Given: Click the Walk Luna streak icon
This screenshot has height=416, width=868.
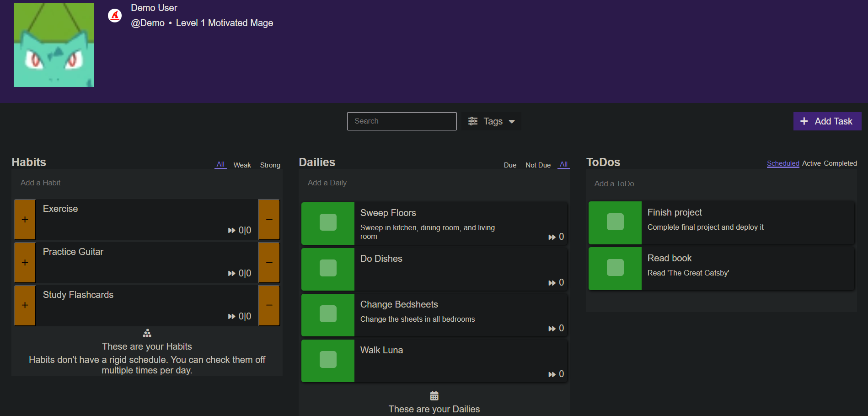Looking at the screenshot, I should [552, 374].
